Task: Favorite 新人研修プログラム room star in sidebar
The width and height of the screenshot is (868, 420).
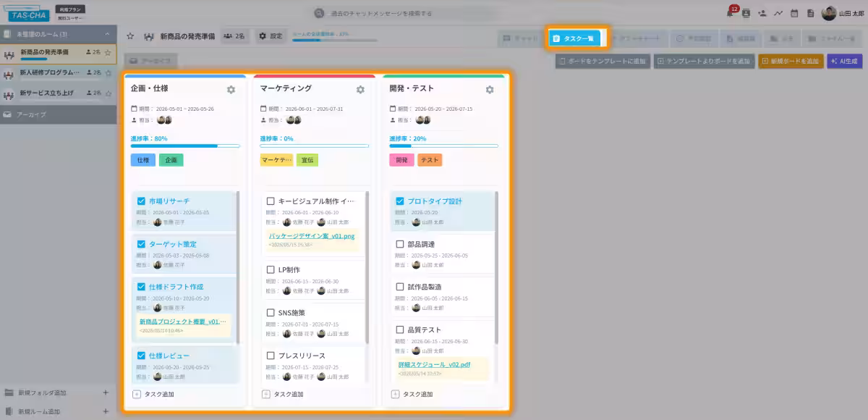Action: [108, 73]
